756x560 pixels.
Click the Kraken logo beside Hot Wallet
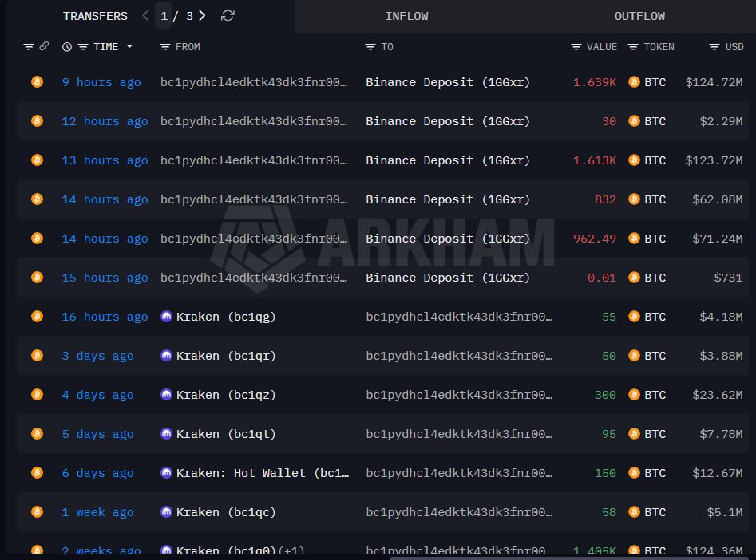tap(166, 472)
